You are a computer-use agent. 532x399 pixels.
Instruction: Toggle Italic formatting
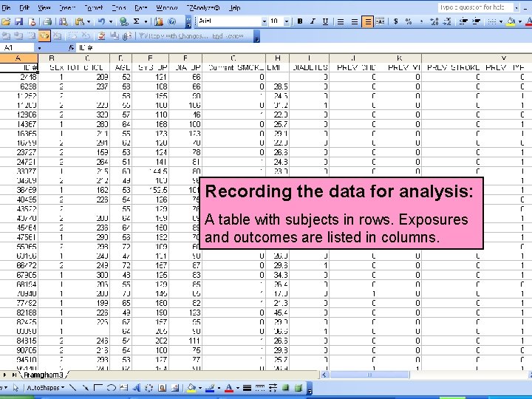coord(313,21)
